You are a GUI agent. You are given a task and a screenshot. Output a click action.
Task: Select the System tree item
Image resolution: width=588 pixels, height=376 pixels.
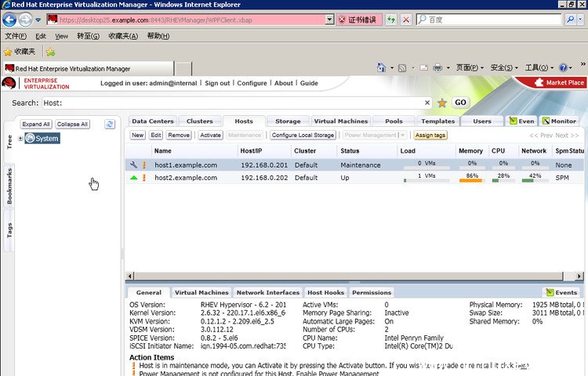click(42, 138)
